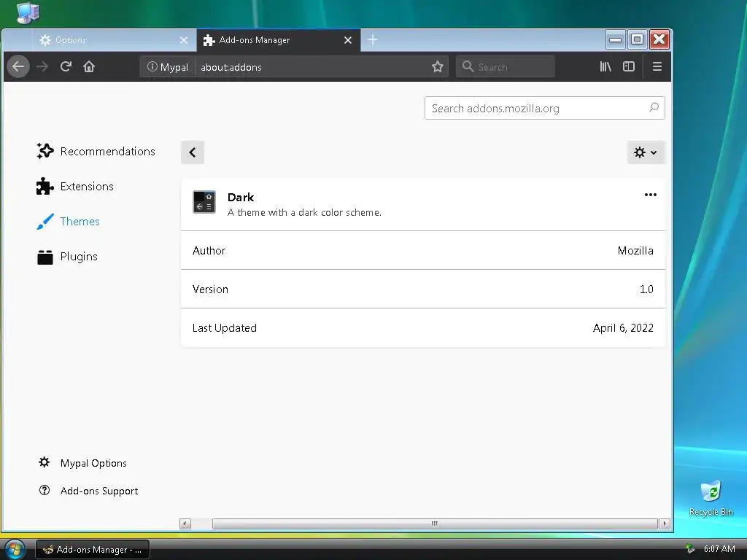Click the scrollbar left arrow
The image size is (747, 560).
coord(185,524)
